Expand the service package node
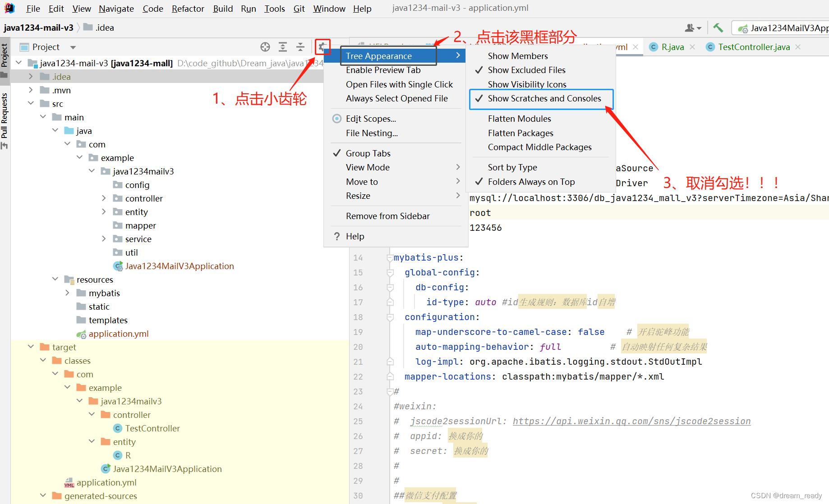Viewport: 829px width, 504px height. (x=104, y=239)
